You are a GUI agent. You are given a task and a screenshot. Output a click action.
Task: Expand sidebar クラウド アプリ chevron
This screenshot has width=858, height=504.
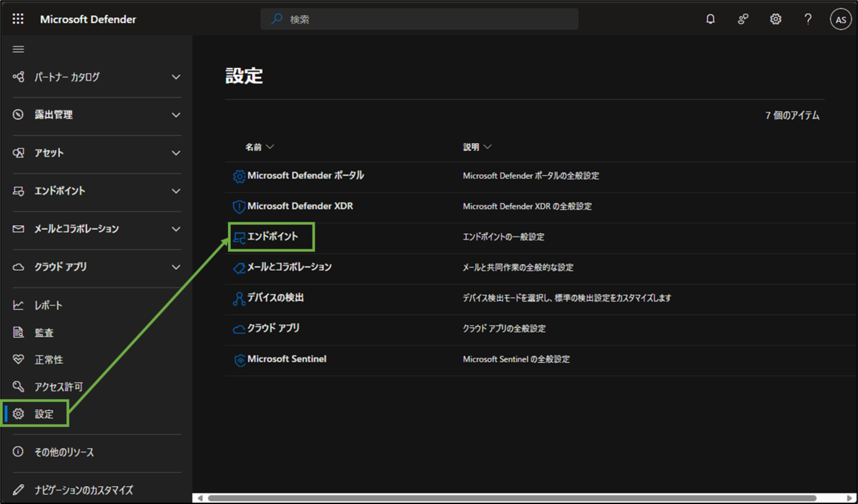point(177,267)
